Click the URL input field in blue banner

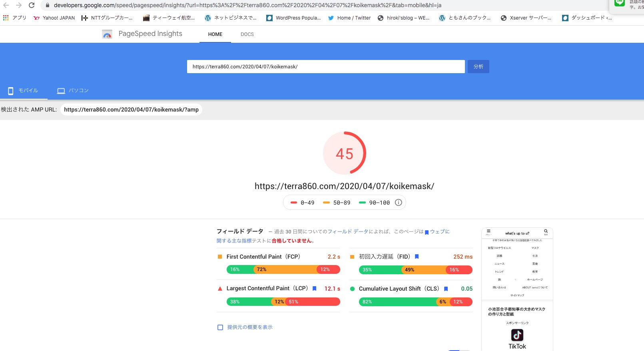[x=326, y=67]
